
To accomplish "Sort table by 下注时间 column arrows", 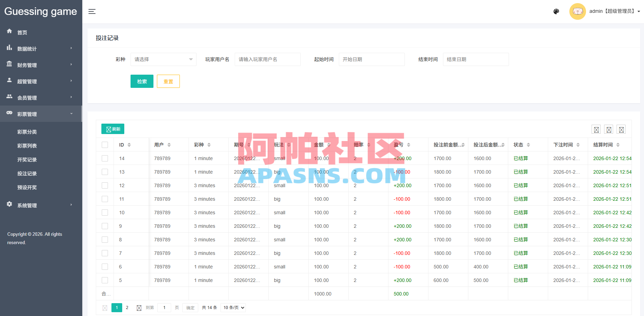I will [578, 145].
